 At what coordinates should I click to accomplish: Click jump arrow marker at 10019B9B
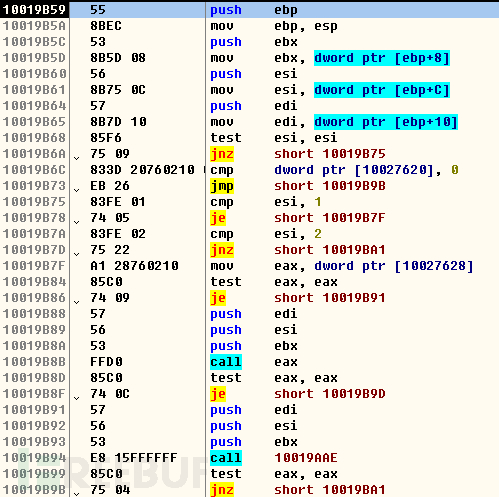(77, 494)
